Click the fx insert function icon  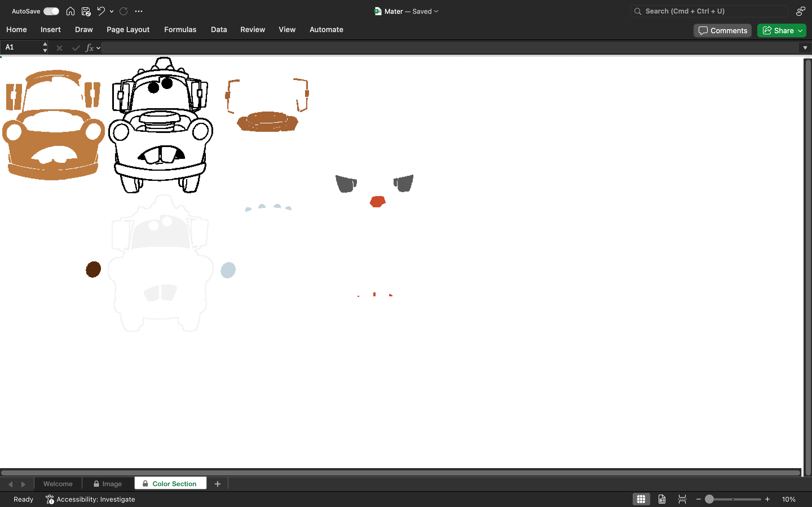point(90,48)
